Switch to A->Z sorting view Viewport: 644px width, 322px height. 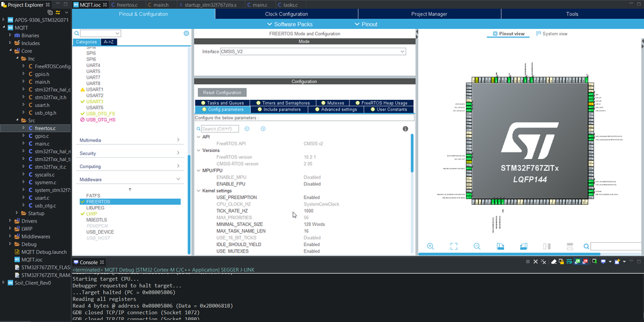[x=109, y=42]
